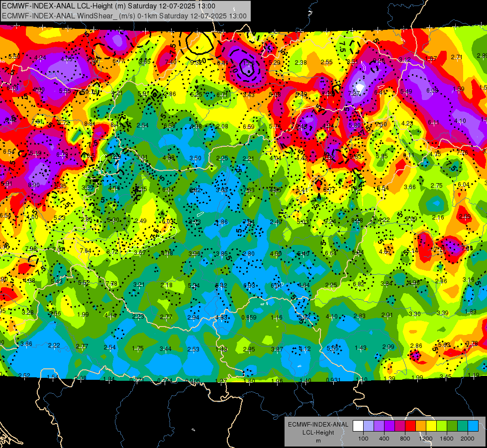The height and width of the screenshot is (448, 487).
Task: Click the 6.64 wind shear value
Action: pyautogui.click(x=330, y=253)
